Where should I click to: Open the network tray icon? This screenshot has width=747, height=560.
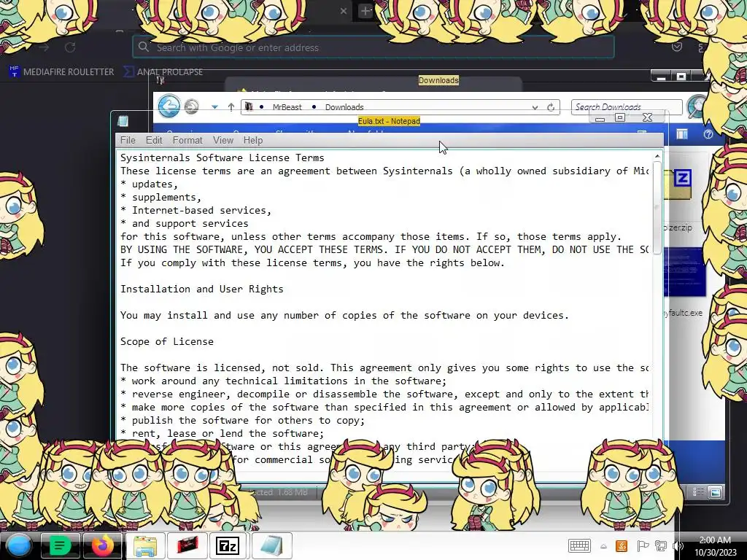pos(661,545)
